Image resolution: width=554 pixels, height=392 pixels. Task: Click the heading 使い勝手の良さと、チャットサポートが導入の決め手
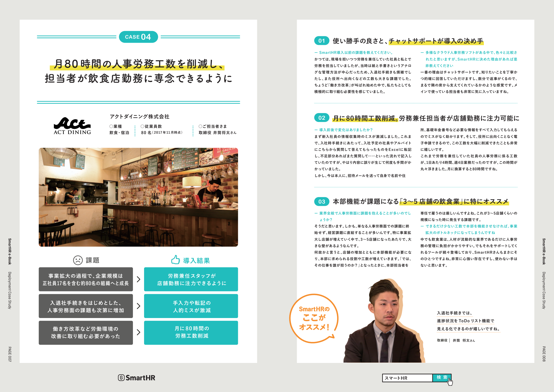click(408, 41)
